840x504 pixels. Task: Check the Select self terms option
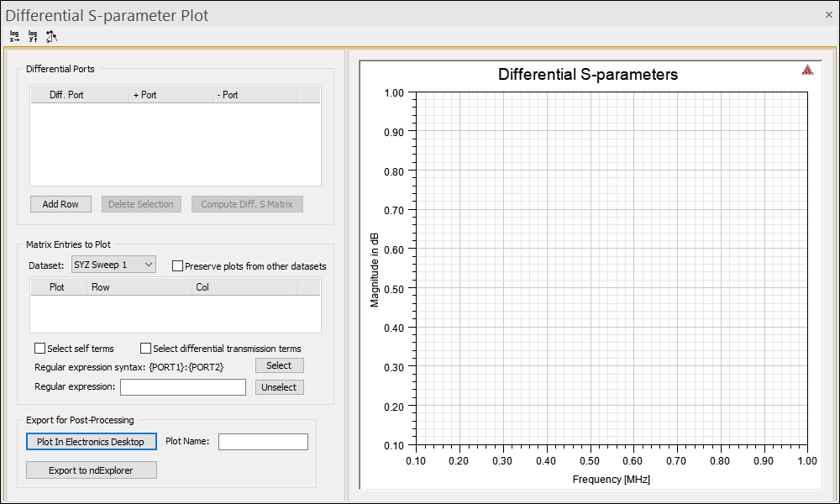click(x=39, y=348)
